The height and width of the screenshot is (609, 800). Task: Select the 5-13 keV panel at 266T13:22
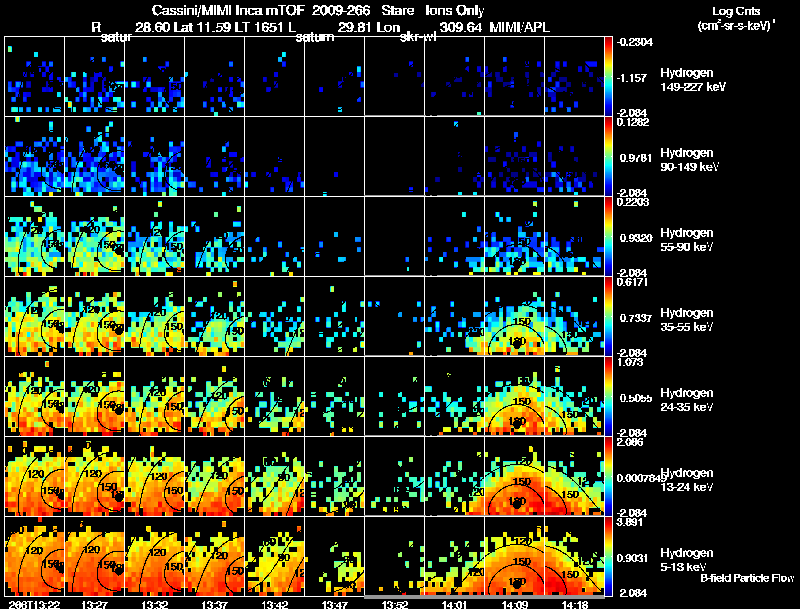pyautogui.click(x=35, y=556)
